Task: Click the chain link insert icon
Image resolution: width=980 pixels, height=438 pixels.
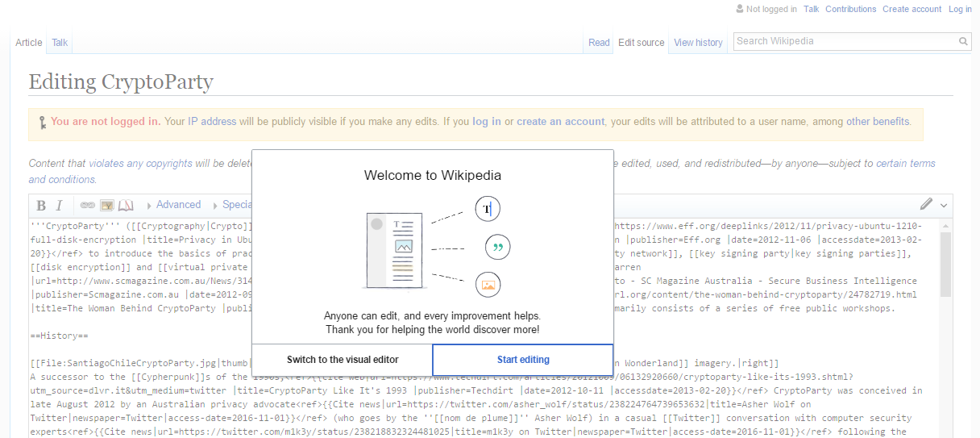Action: pos(87,206)
